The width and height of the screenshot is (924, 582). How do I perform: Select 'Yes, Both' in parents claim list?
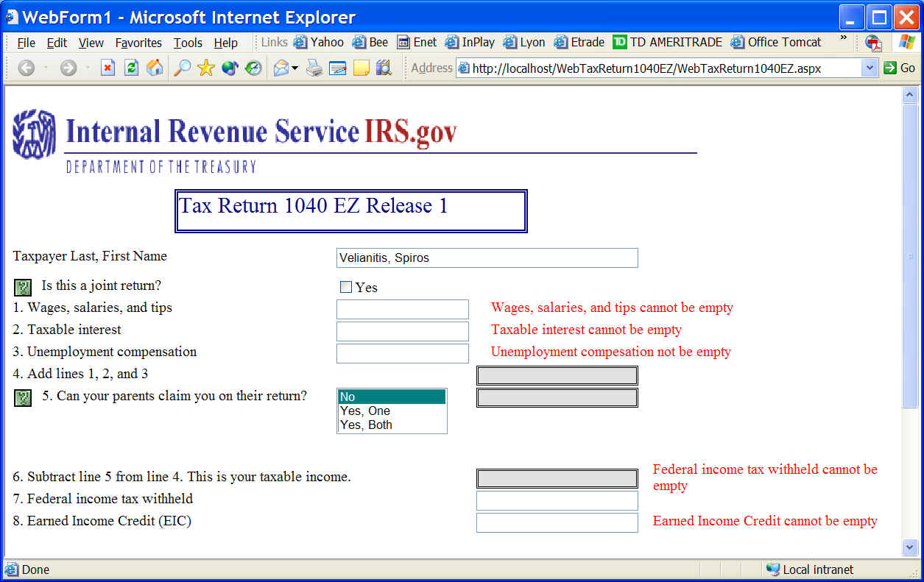[x=392, y=425]
